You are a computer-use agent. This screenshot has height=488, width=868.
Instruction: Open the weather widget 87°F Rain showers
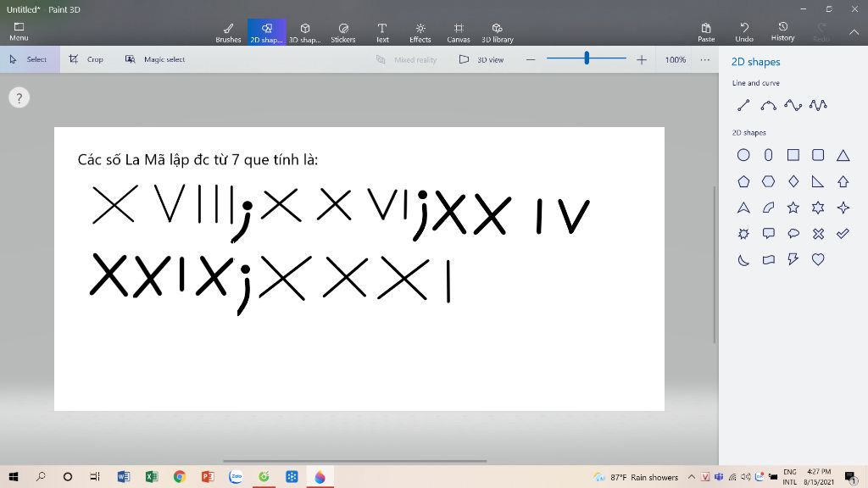tap(636, 477)
